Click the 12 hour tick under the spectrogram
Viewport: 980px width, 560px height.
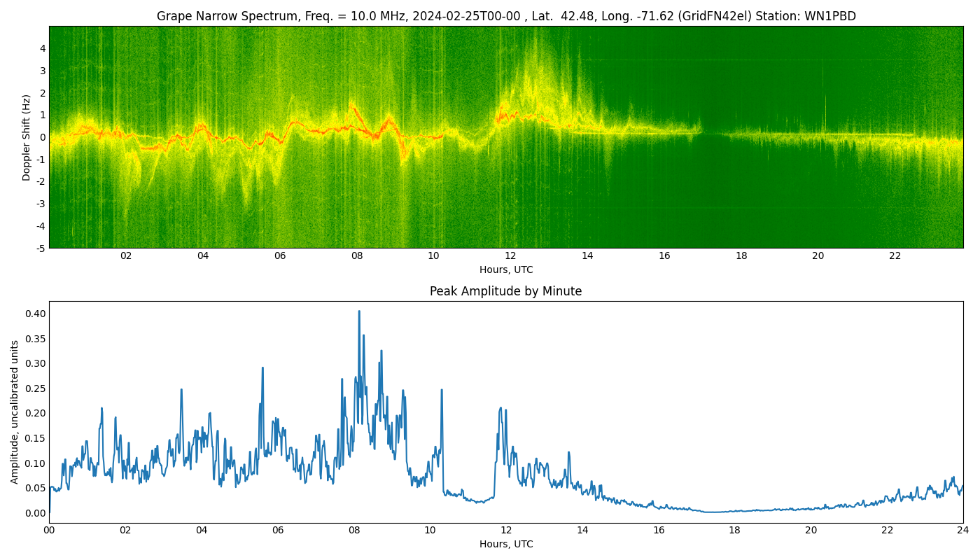click(510, 256)
